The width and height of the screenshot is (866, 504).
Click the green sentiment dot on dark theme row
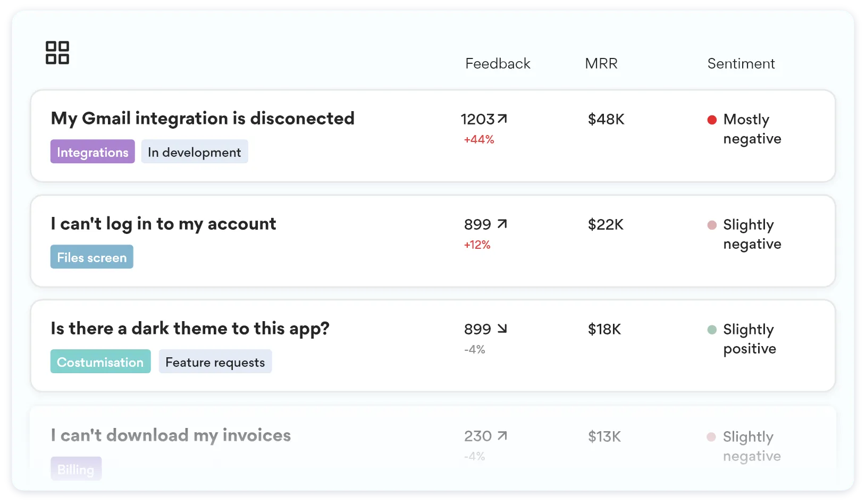pyautogui.click(x=712, y=331)
